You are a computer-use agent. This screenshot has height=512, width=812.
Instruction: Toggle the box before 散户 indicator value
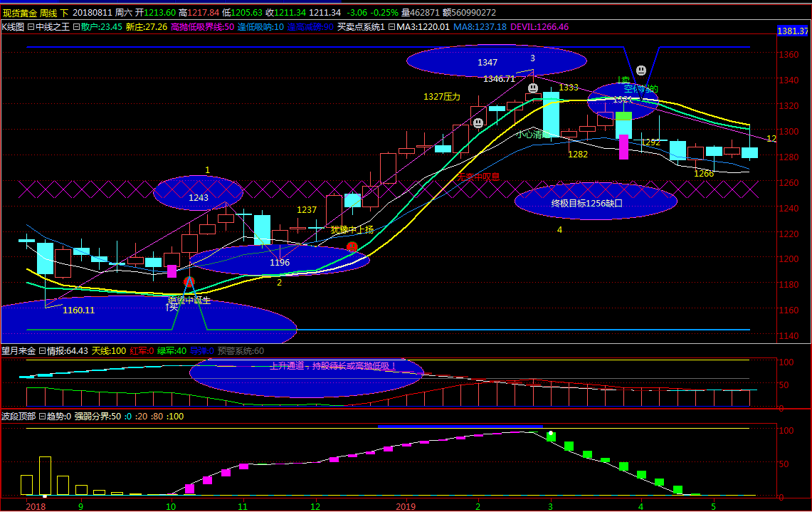click(x=76, y=27)
